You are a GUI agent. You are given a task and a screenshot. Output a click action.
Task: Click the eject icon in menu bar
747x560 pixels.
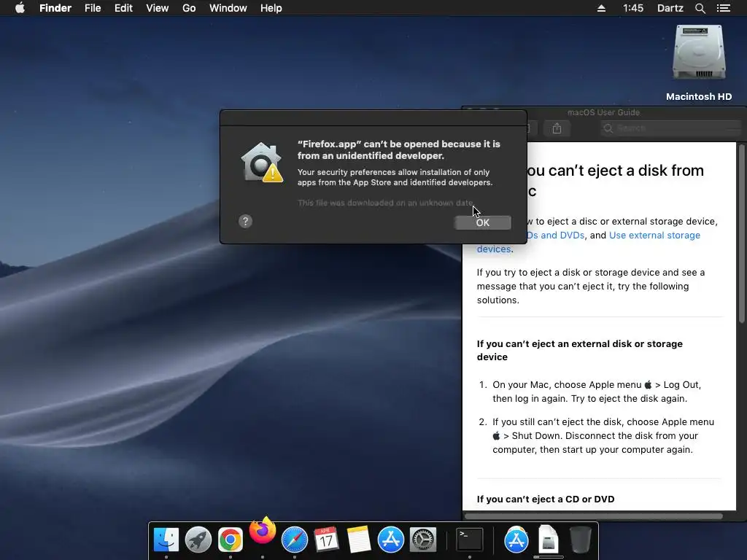click(x=601, y=8)
